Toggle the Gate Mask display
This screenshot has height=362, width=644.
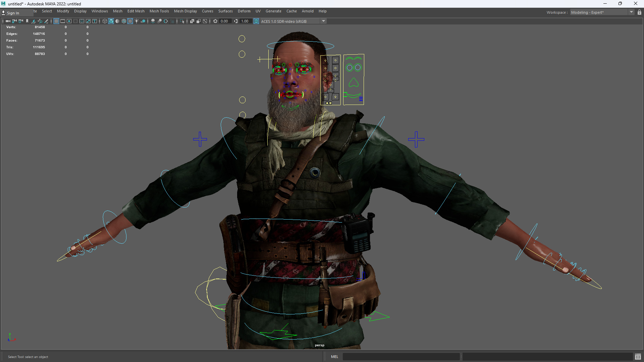click(75, 21)
